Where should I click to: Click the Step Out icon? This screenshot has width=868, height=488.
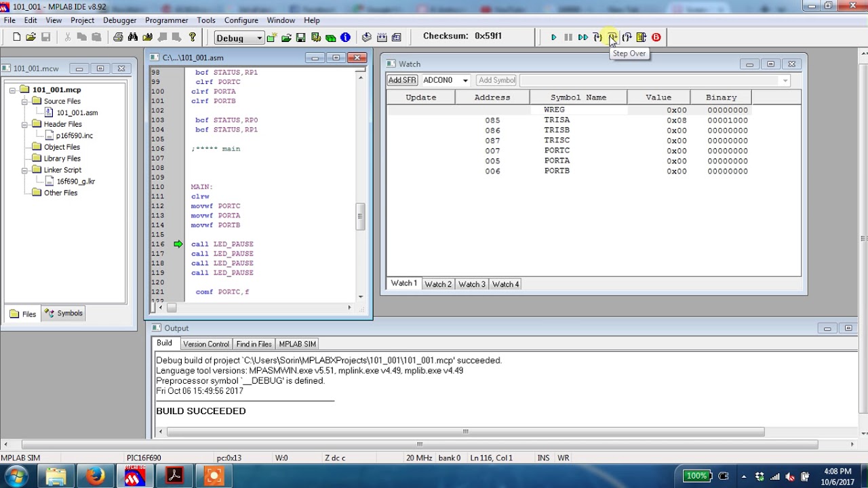coord(627,37)
